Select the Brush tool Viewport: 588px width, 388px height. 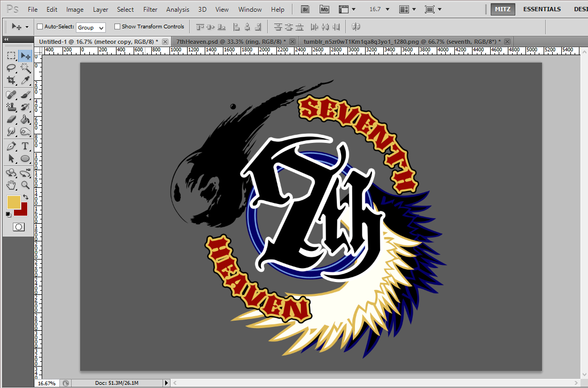(x=25, y=95)
